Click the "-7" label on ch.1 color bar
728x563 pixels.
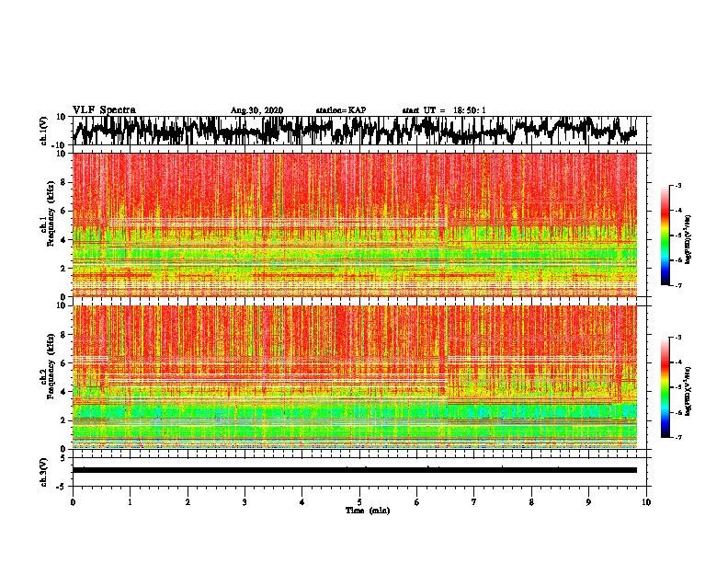click(x=677, y=285)
